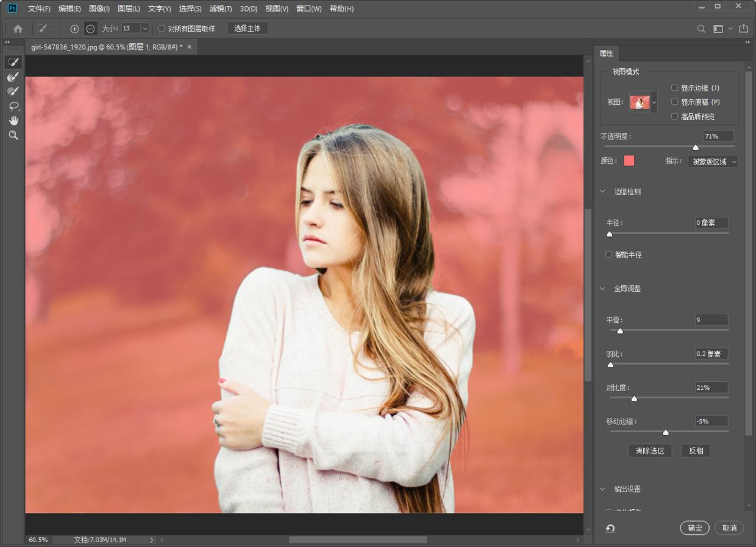Collapse the 全局调整 section
The height and width of the screenshot is (547, 756).
(x=603, y=289)
